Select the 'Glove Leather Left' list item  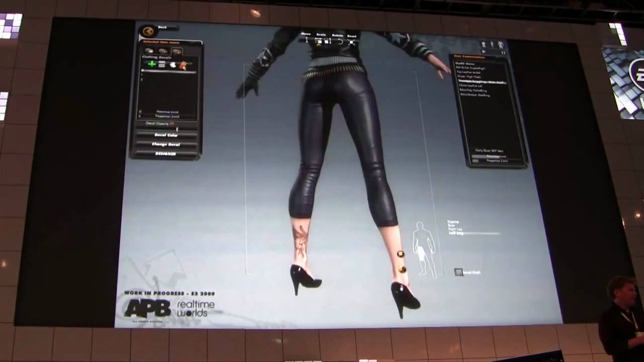471,86
